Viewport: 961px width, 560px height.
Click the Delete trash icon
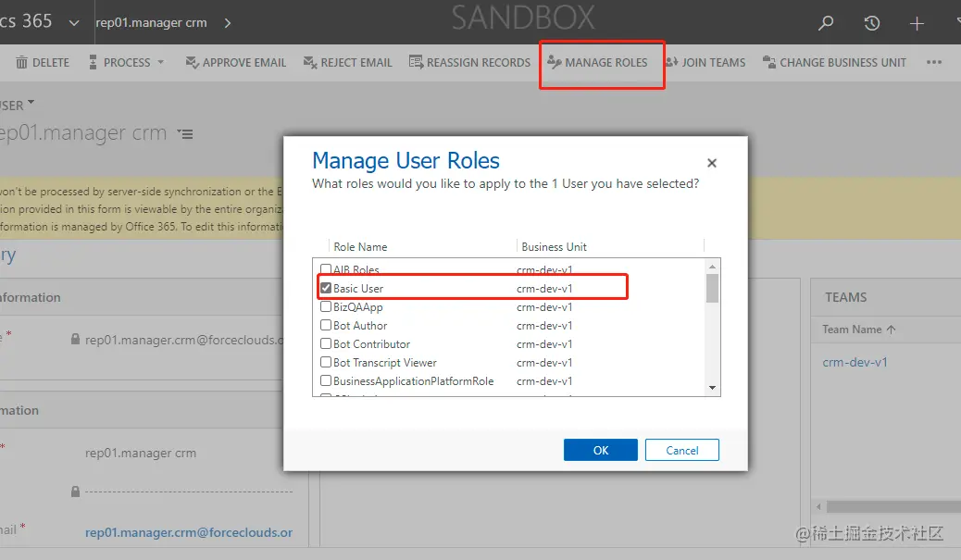(x=21, y=62)
